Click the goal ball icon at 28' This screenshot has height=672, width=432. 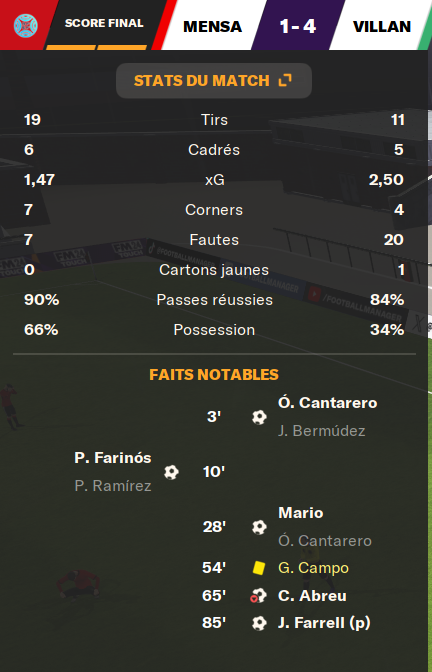point(259,527)
